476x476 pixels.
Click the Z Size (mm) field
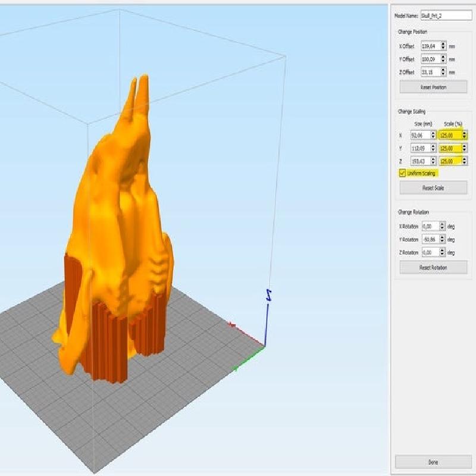point(421,161)
